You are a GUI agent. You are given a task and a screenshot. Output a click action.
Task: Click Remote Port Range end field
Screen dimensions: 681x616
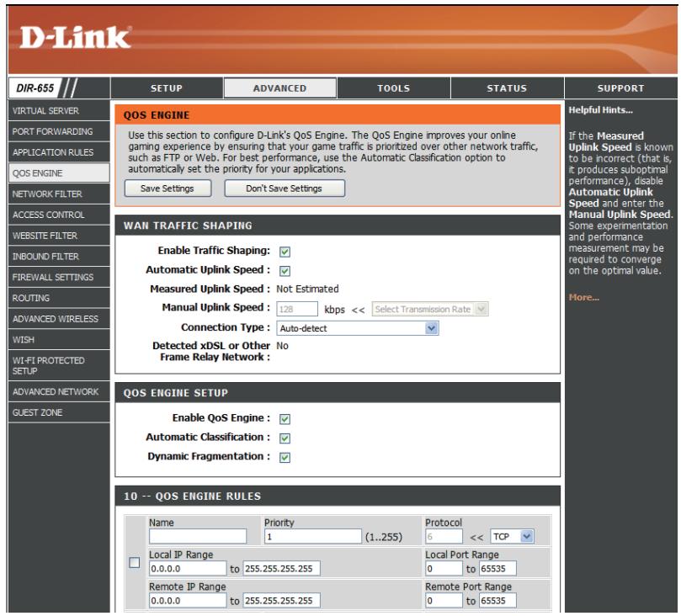point(497,601)
